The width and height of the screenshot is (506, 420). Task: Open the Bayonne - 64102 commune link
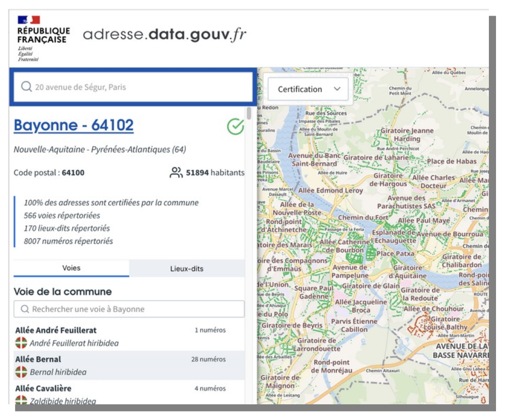pos(74,125)
